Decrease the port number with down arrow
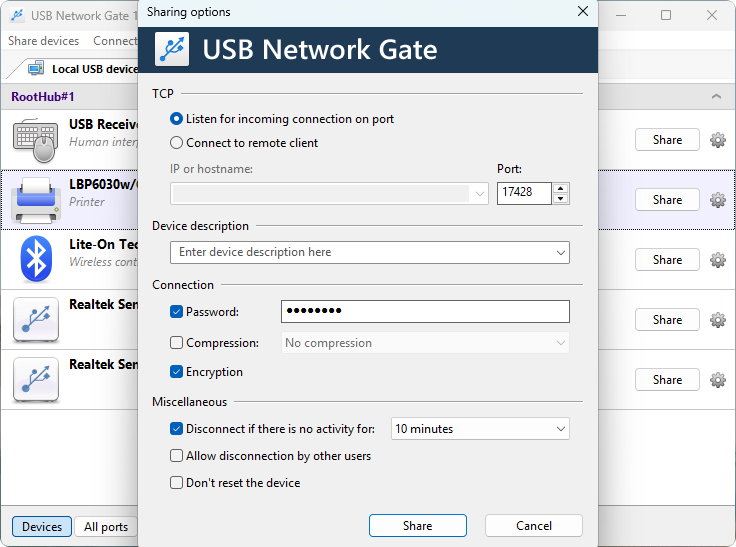This screenshot has height=547, width=736. [560, 199]
